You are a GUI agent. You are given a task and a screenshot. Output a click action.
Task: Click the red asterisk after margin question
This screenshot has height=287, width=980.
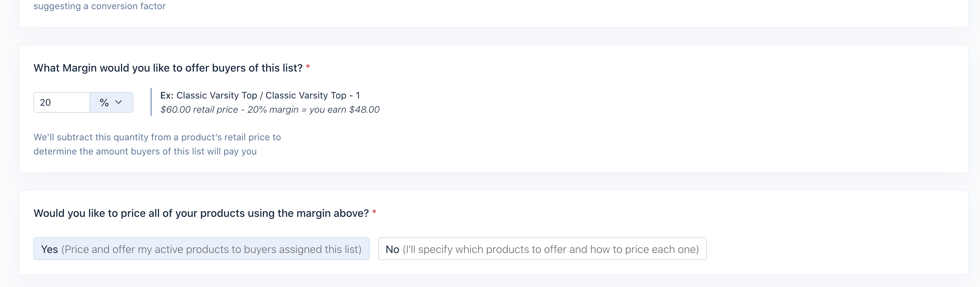308,67
